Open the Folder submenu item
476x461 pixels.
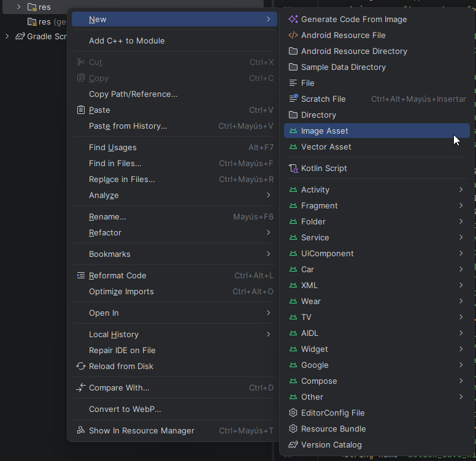pos(377,222)
